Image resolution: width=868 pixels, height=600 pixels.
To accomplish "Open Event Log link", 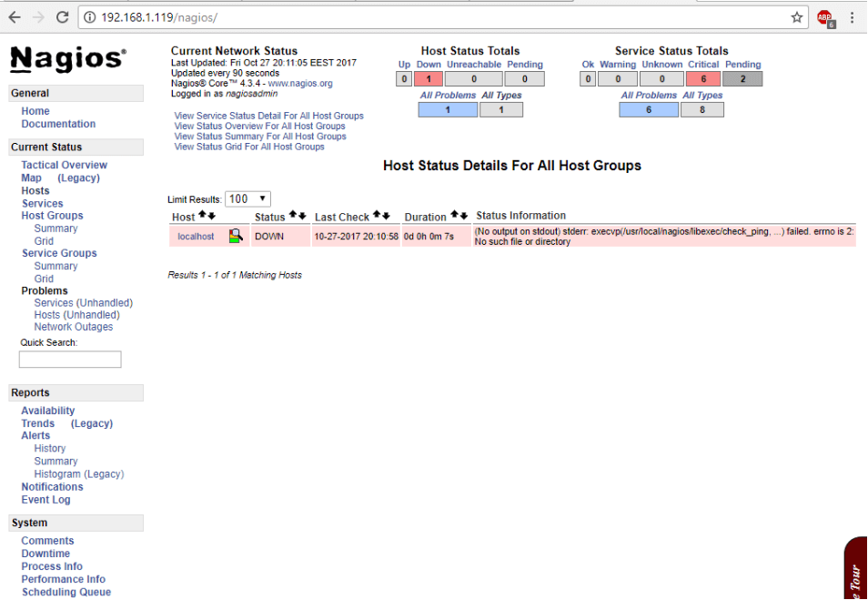I will pyautogui.click(x=45, y=500).
